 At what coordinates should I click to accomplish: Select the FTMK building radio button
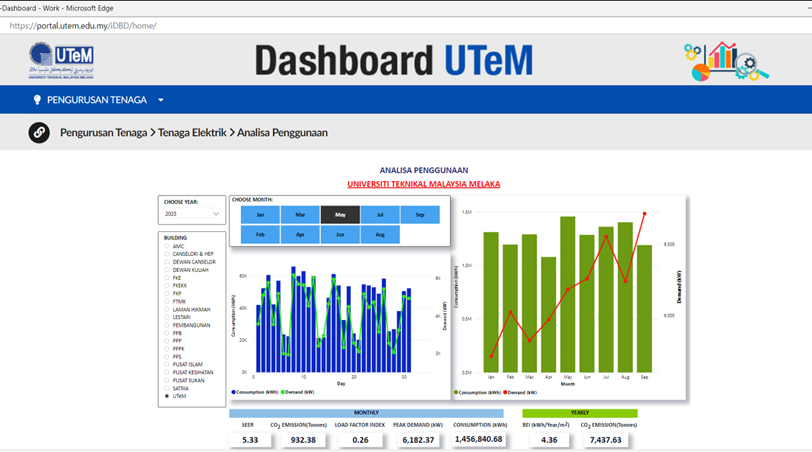(167, 301)
